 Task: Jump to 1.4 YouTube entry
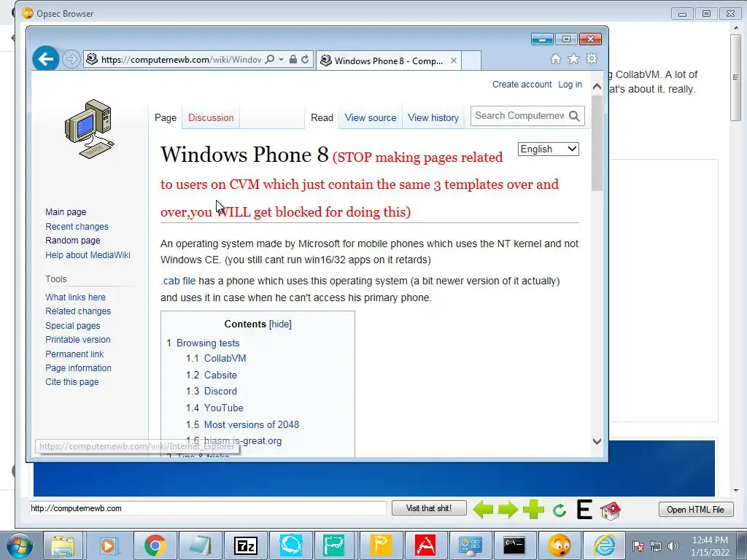223,408
